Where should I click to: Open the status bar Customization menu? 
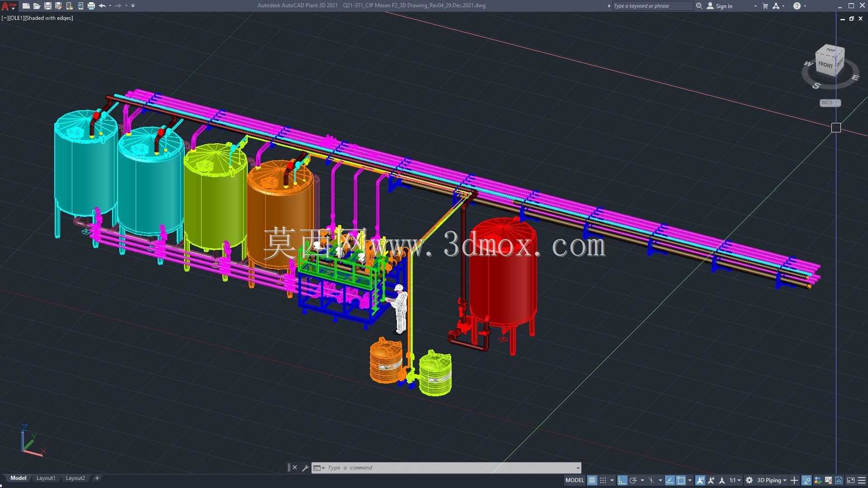point(862,480)
